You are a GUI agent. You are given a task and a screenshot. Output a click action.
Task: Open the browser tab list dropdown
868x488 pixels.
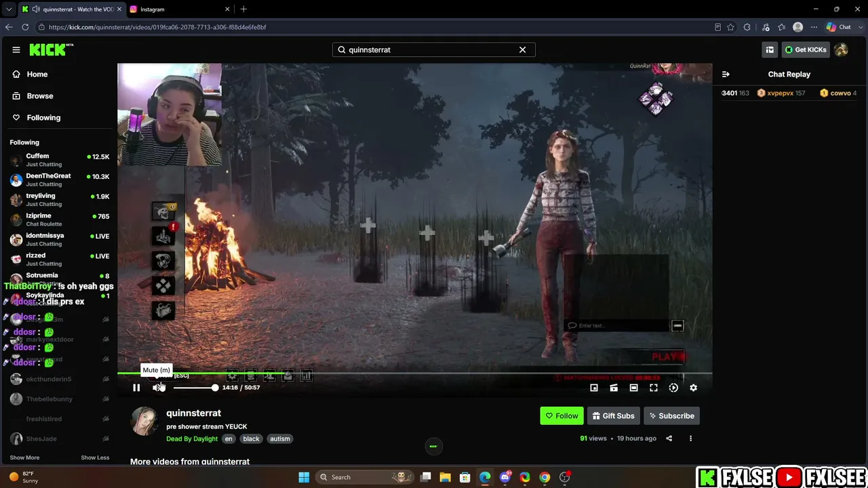click(8, 9)
